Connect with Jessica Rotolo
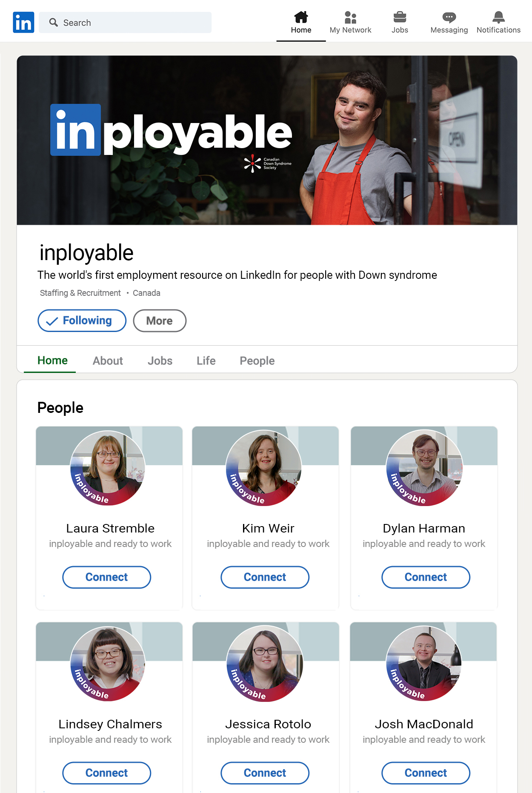The height and width of the screenshot is (793, 532). click(265, 773)
